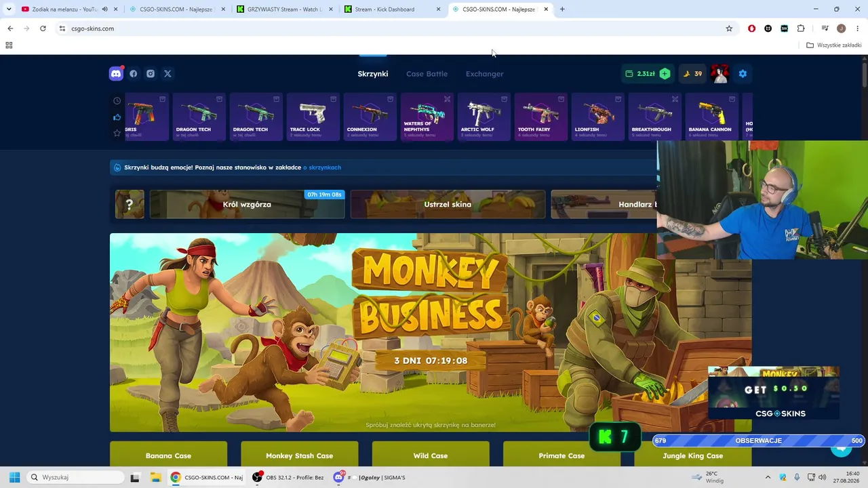Open the Chrome three-dot menu
The image size is (868, 488).
(x=858, y=28)
